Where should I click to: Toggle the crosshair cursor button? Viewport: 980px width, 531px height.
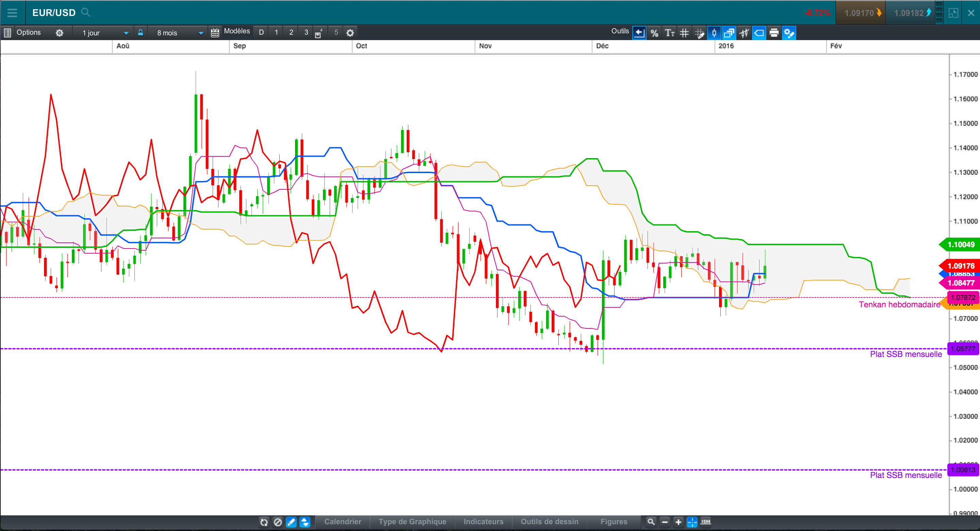tap(692, 522)
